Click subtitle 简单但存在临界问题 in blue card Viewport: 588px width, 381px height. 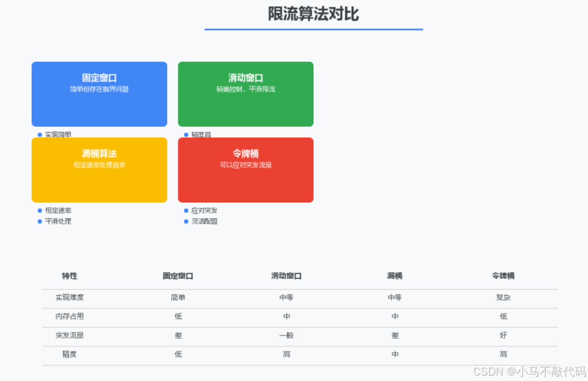click(99, 89)
